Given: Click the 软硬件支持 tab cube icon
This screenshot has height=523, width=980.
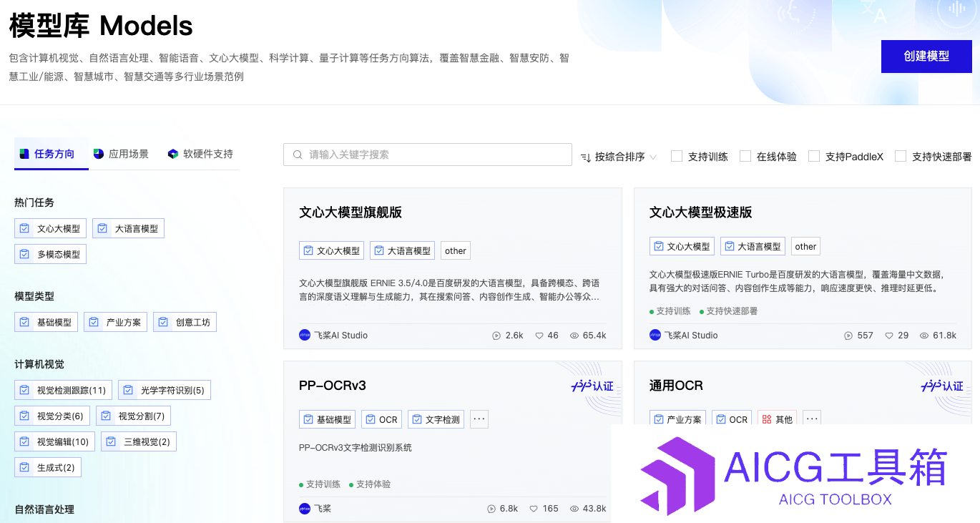Looking at the screenshot, I should [173, 154].
